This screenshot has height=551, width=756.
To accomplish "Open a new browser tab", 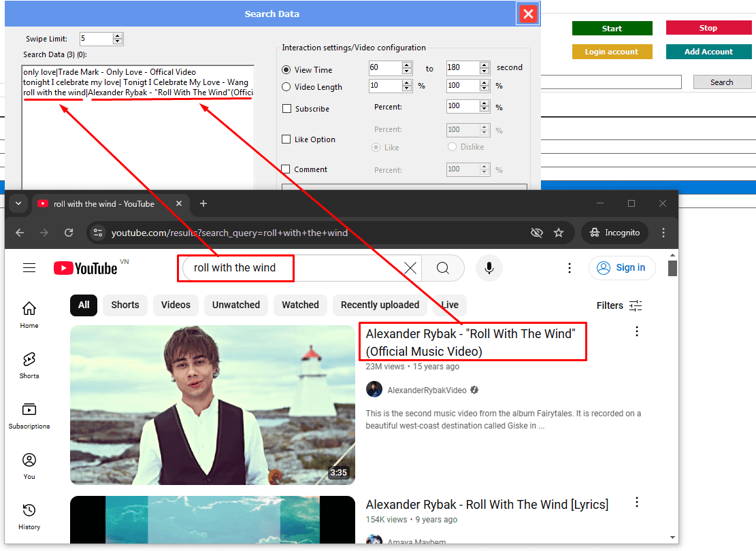I will pyautogui.click(x=203, y=203).
